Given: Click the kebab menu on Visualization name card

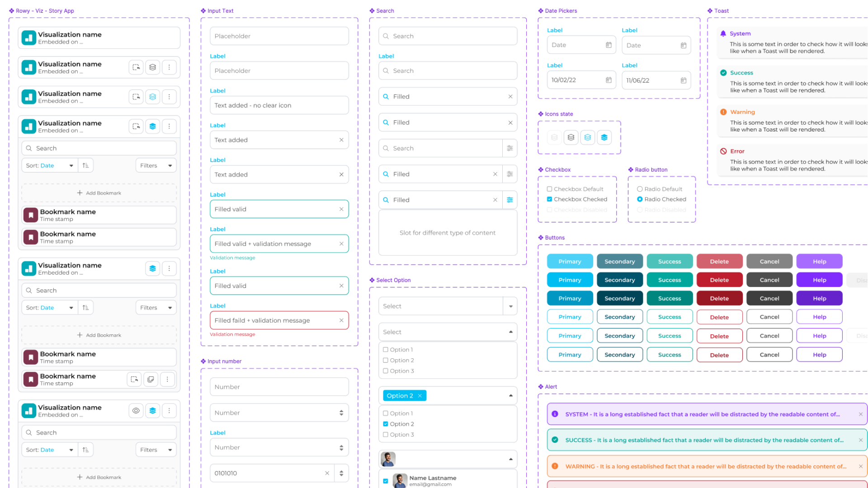Looking at the screenshot, I should 170,67.
